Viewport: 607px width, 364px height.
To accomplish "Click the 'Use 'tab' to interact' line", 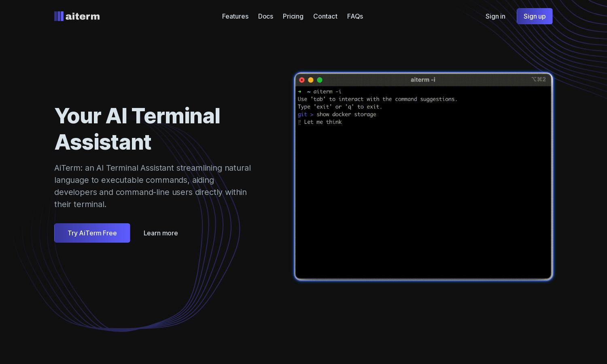I will click(378, 99).
